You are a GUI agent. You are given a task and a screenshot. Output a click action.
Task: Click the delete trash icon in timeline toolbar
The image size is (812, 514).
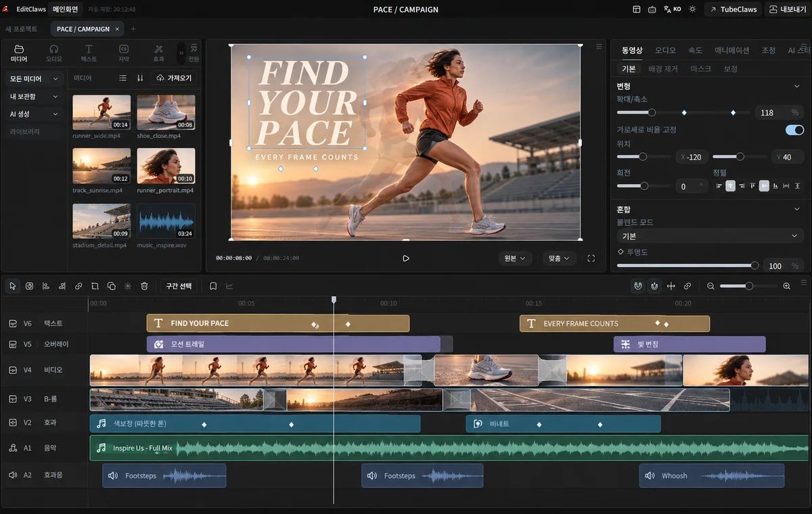click(144, 286)
